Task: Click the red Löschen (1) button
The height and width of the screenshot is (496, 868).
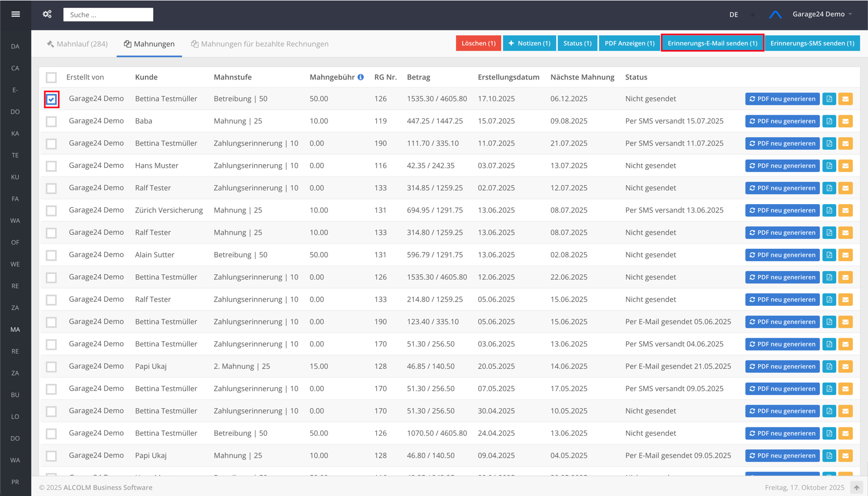Action: coord(478,43)
